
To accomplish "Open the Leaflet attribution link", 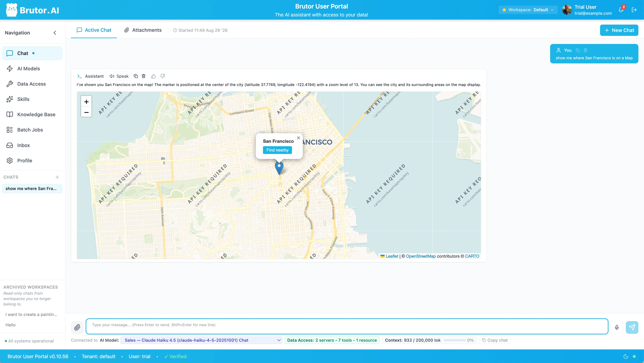I will pos(392,256).
